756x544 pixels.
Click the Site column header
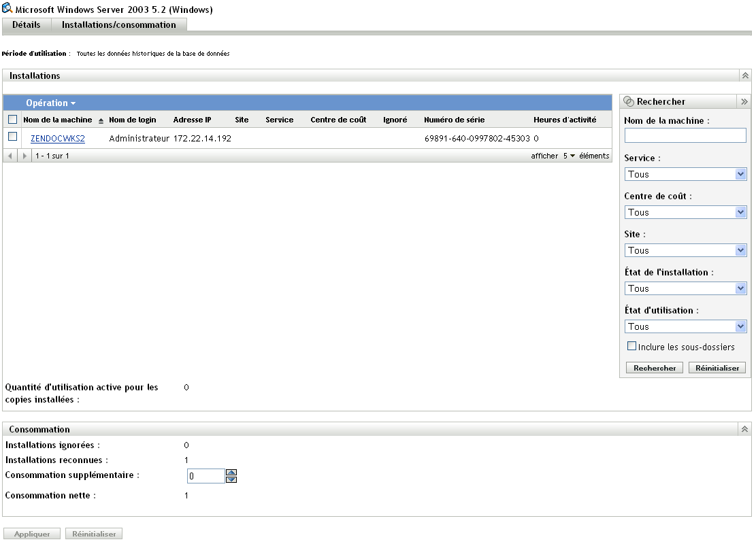click(x=242, y=120)
